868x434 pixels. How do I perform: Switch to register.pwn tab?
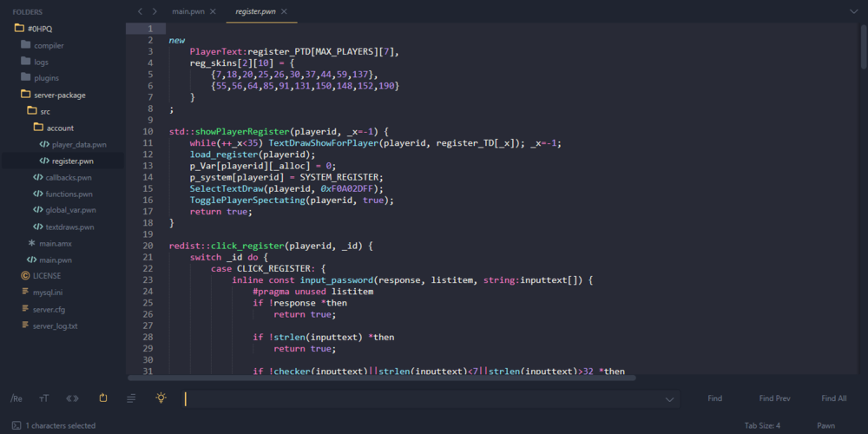(x=255, y=11)
